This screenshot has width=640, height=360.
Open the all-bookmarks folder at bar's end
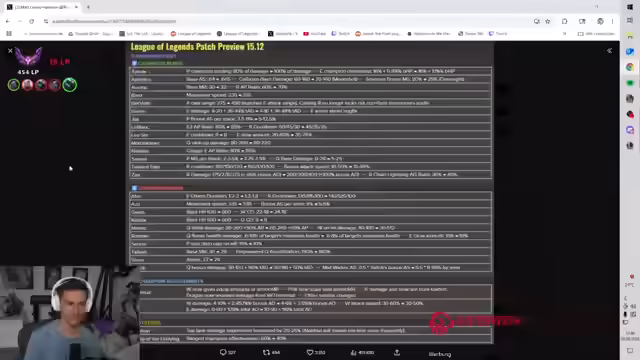(596, 33)
